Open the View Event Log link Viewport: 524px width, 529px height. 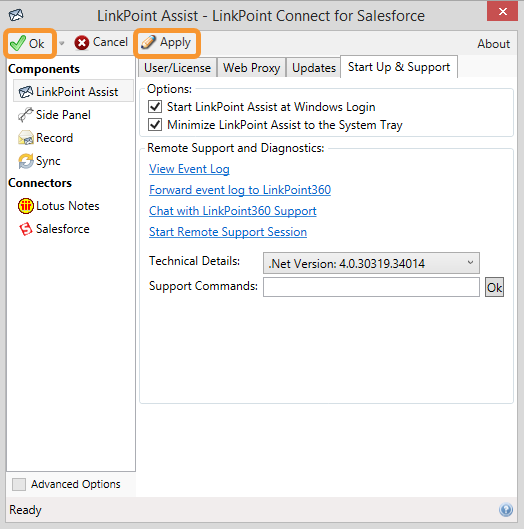point(189,169)
